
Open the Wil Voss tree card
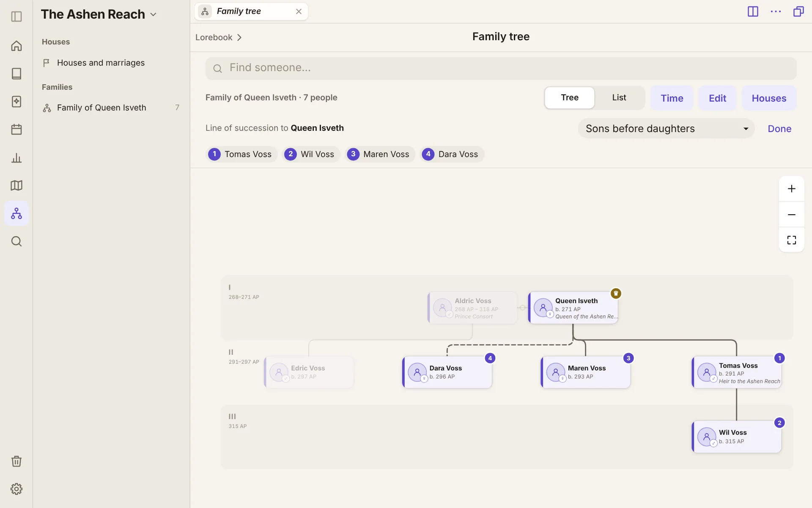point(737,437)
